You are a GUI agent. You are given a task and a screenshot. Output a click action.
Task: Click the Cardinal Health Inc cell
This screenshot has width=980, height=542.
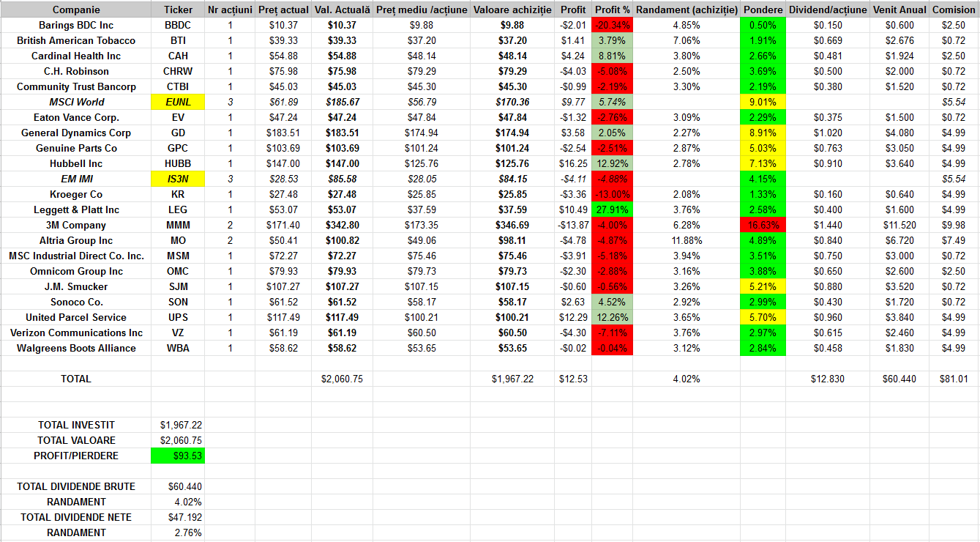click(76, 56)
